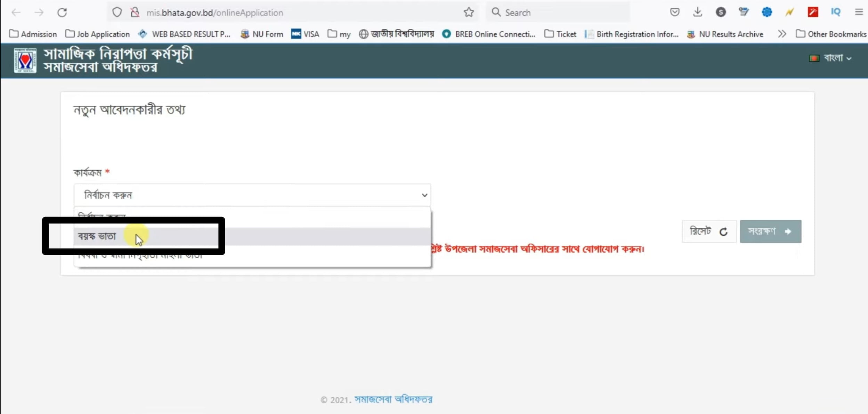Open the Other Bookmarks folder

tap(831, 34)
